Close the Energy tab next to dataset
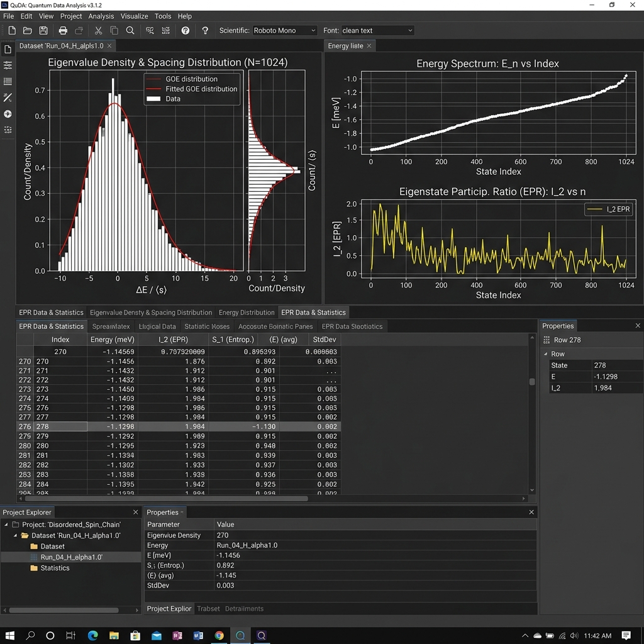The width and height of the screenshot is (644, 644). tap(369, 45)
